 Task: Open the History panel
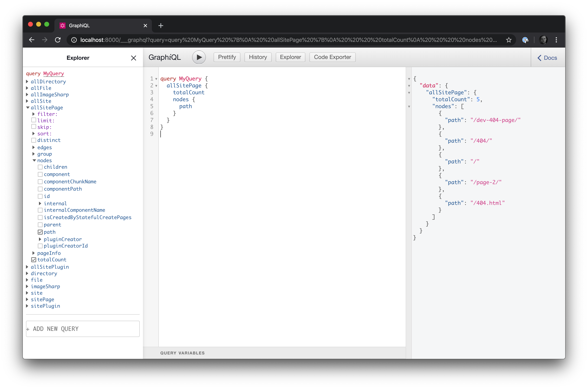coord(258,57)
